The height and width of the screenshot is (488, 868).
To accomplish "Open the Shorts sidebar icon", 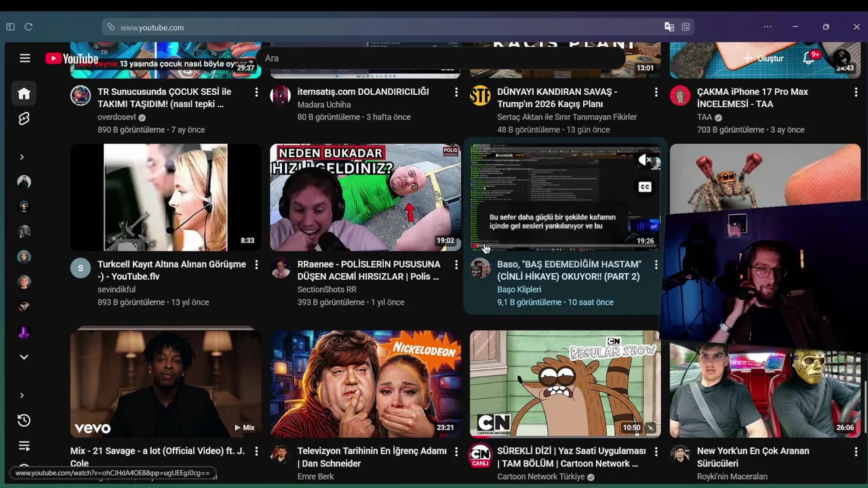I will coord(24,119).
